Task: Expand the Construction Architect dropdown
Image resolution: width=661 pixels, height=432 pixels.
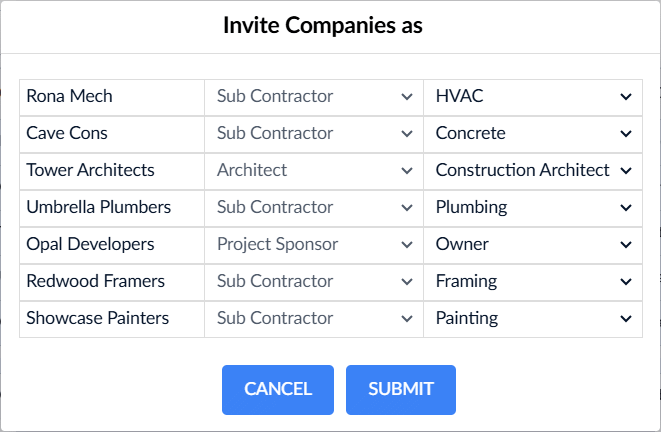Action: pos(533,171)
